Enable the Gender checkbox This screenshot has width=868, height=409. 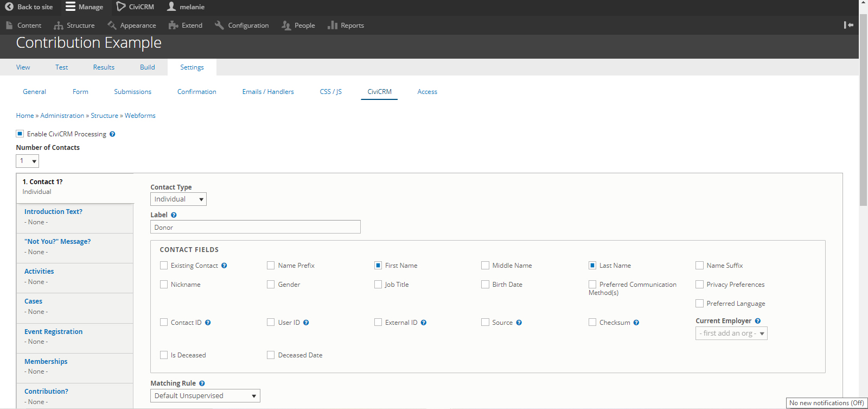click(x=271, y=285)
